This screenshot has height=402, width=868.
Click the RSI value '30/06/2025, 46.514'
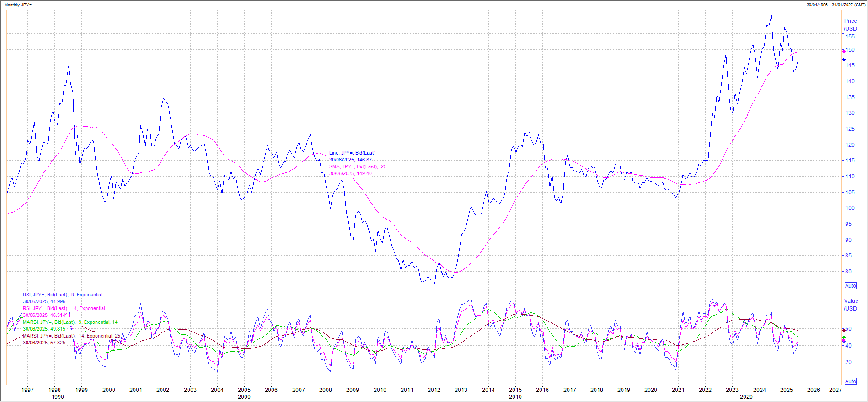coord(44,316)
